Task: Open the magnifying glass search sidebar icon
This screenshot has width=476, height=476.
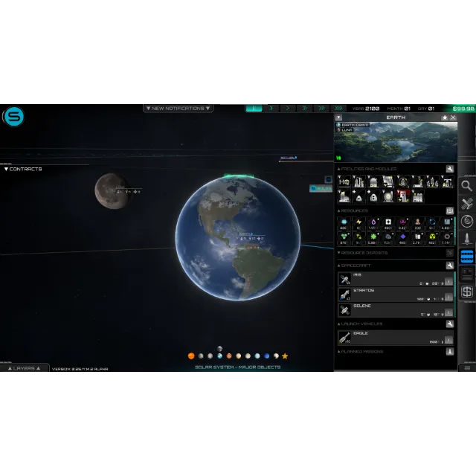Action: (466, 186)
